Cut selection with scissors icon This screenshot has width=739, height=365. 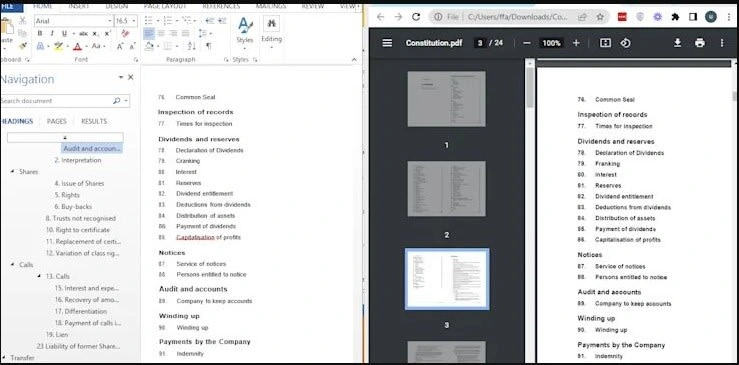pos(23,21)
